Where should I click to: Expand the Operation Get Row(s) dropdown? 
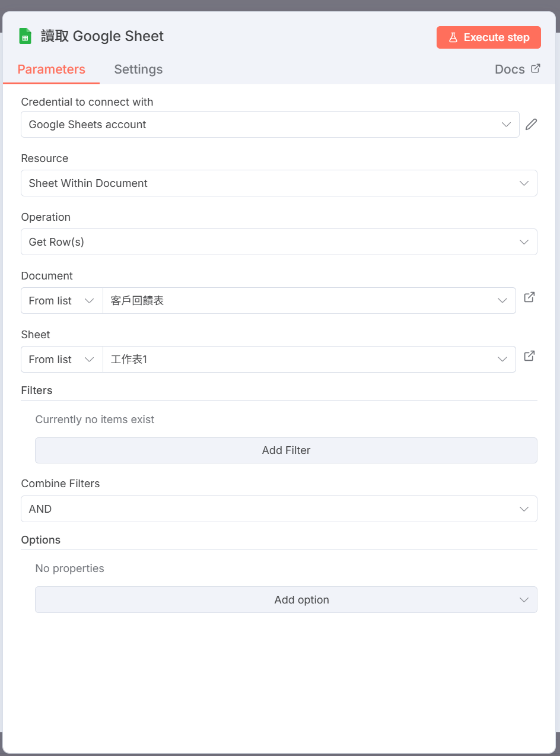279,242
